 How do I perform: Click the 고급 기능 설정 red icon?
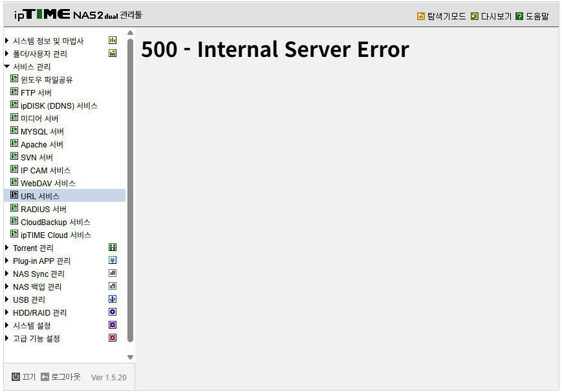point(113,338)
